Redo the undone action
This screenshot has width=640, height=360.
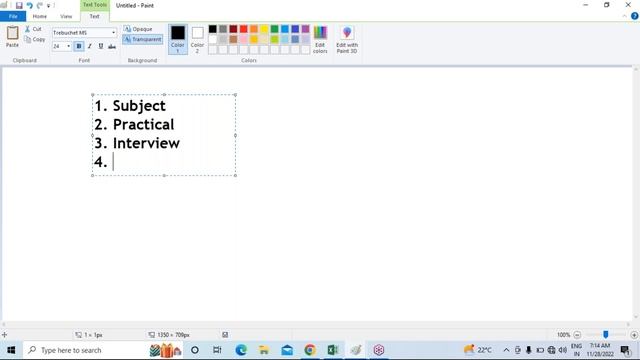coord(40,5)
